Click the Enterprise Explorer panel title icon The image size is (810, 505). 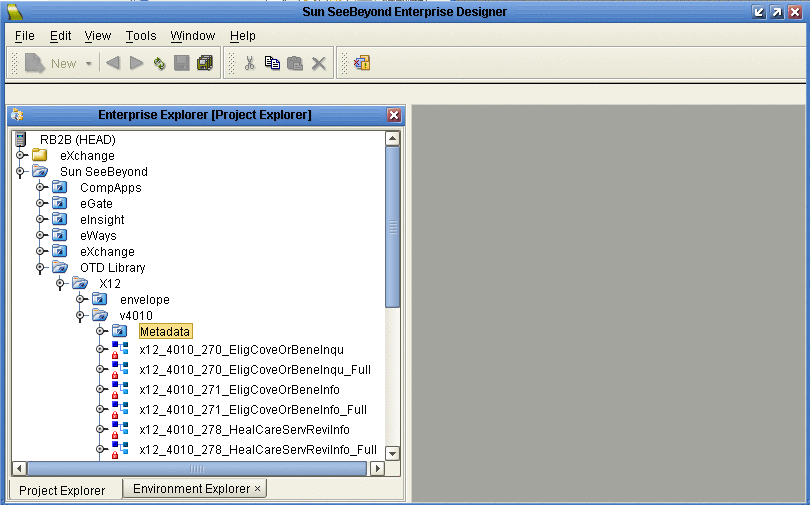(17, 115)
